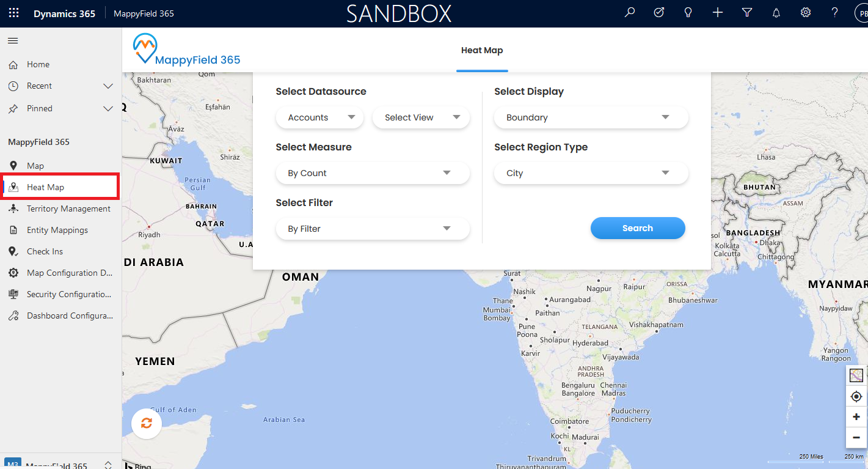The height and width of the screenshot is (469, 868).
Task: Click the help question mark icon
Action: 835,12
